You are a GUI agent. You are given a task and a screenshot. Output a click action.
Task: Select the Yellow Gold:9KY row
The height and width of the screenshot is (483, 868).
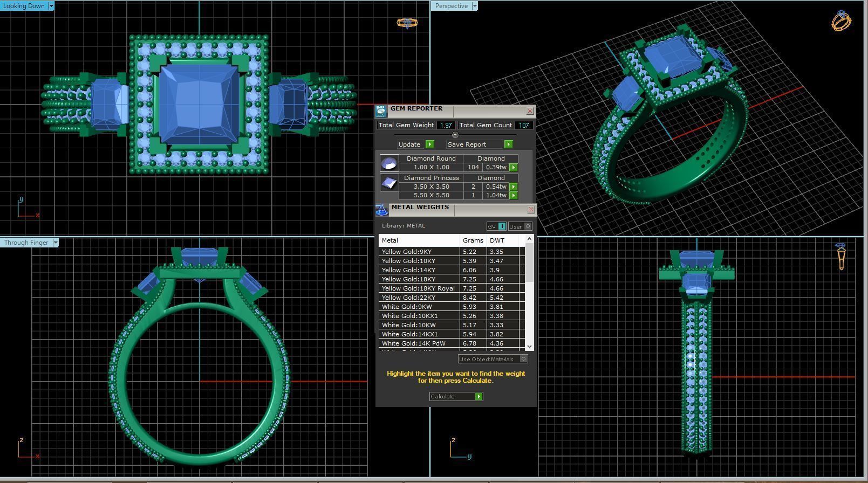click(452, 252)
